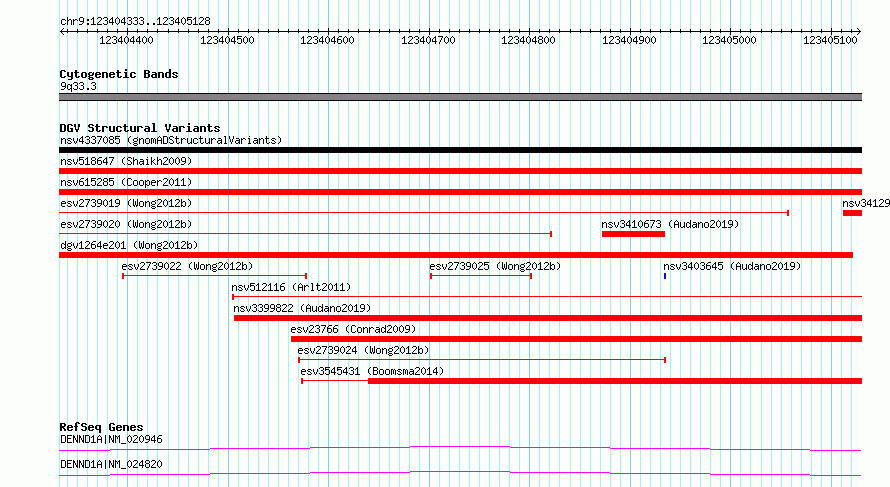This screenshot has height=487, width=890.
Task: Open variant esv2739024 (Wong2012b) label
Action: pos(363,350)
